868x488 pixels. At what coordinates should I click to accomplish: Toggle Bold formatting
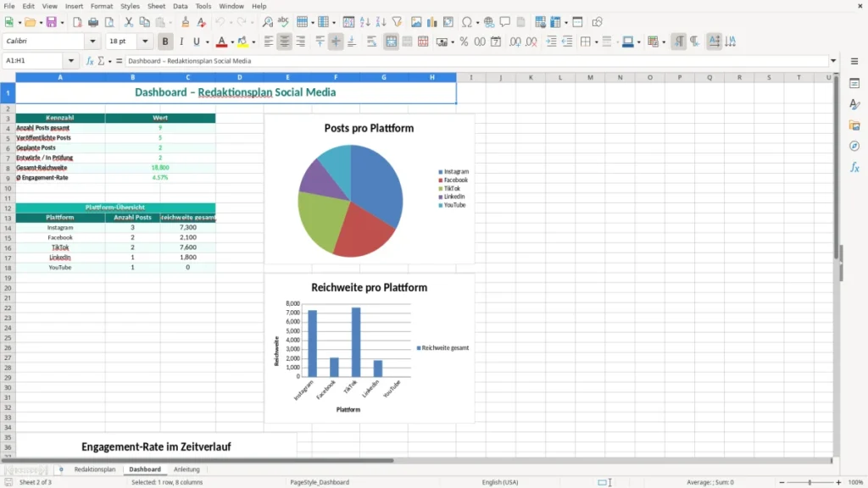point(165,42)
